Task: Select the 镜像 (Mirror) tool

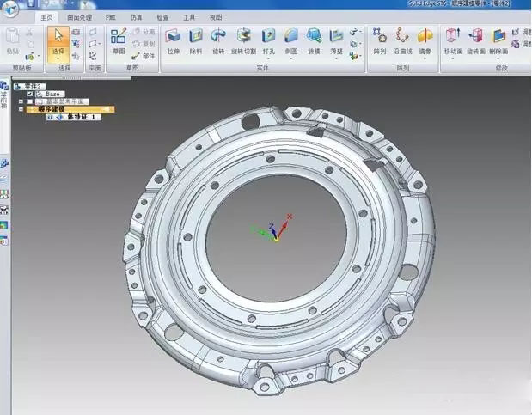Action: click(x=425, y=38)
